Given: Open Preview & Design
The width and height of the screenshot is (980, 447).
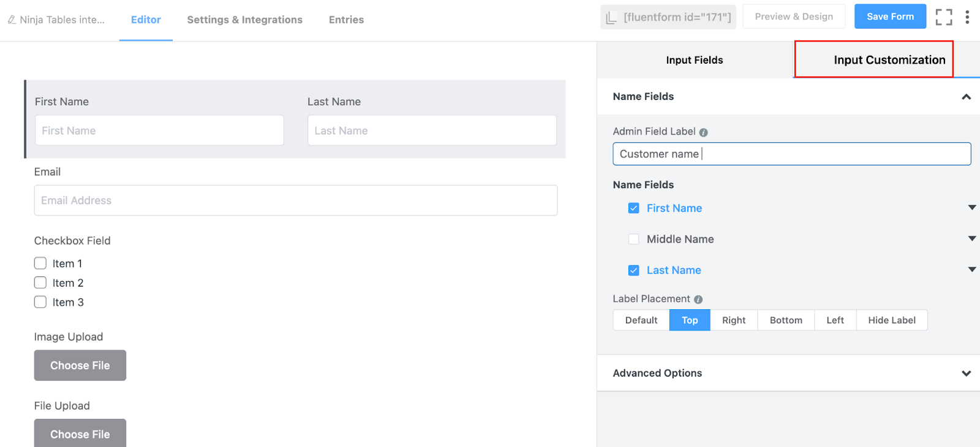Looking at the screenshot, I should pyautogui.click(x=794, y=17).
